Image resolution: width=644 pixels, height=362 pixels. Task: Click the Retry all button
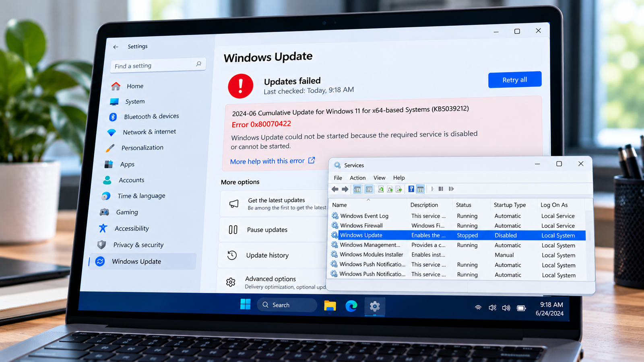pos(515,80)
